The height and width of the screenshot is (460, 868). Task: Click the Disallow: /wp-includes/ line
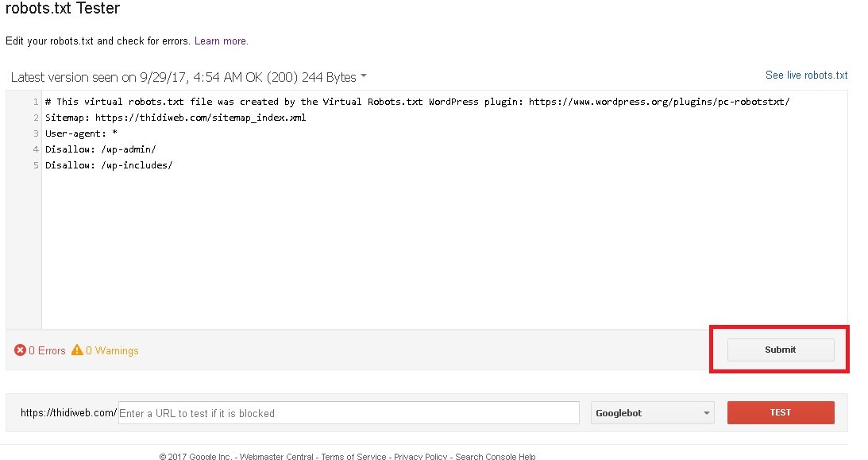click(x=108, y=165)
